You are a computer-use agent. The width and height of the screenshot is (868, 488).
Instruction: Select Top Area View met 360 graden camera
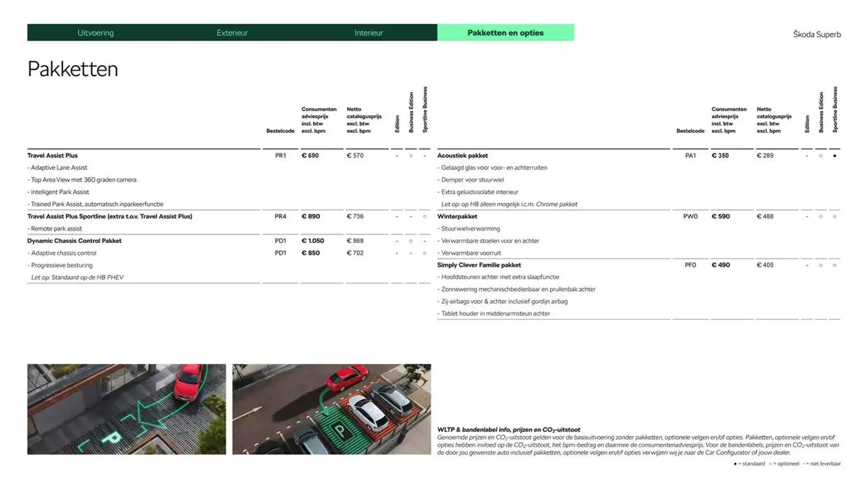(82, 180)
